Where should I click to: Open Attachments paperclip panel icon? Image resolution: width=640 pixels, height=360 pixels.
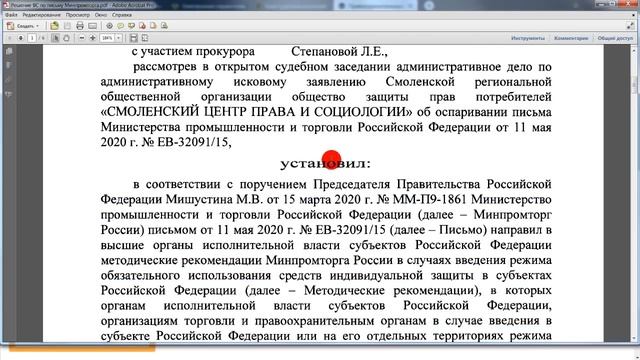pos(9,80)
